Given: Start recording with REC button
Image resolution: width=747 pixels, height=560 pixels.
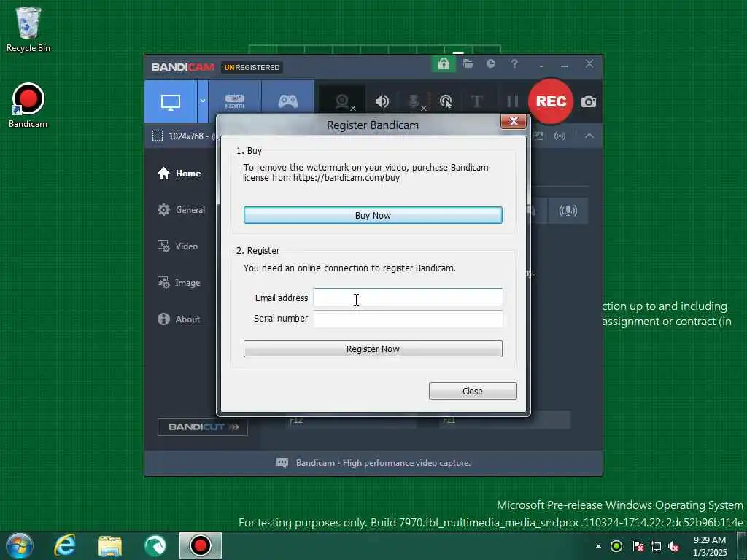Looking at the screenshot, I should pos(551,101).
